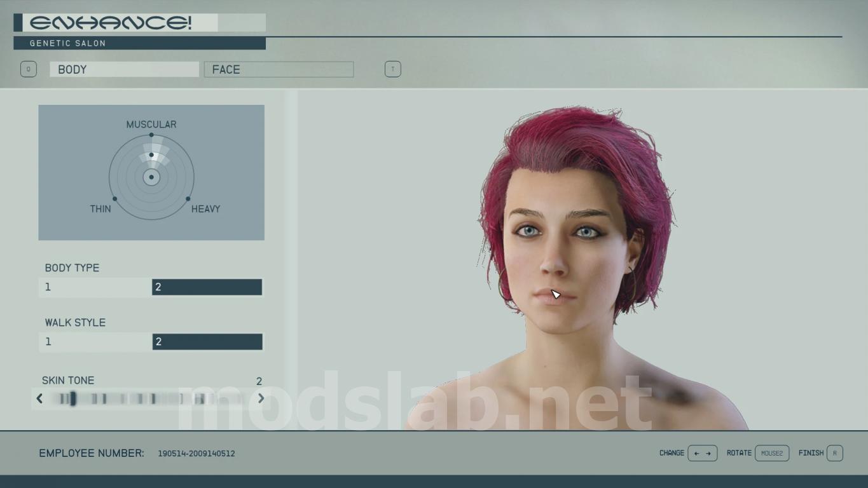The height and width of the screenshot is (488, 868).
Task: Click the Finish label
Action: [x=811, y=453]
